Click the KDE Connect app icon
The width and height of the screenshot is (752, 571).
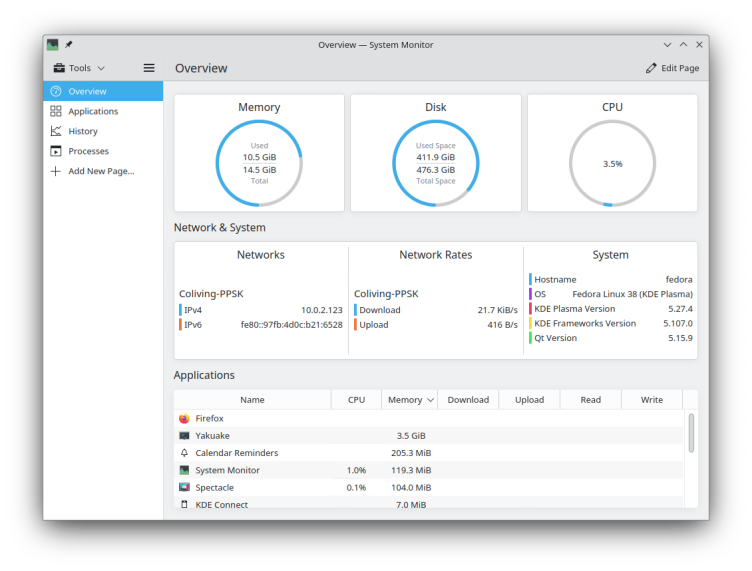[x=184, y=505]
